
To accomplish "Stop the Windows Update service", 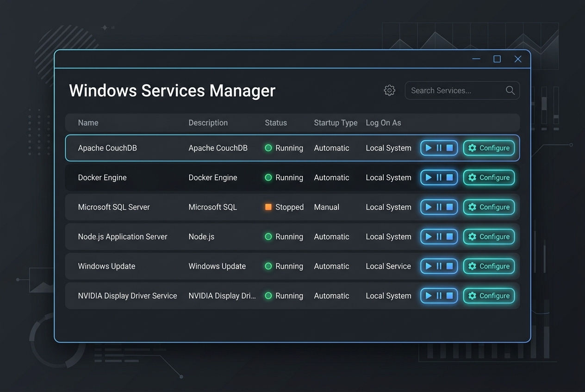I will [449, 266].
